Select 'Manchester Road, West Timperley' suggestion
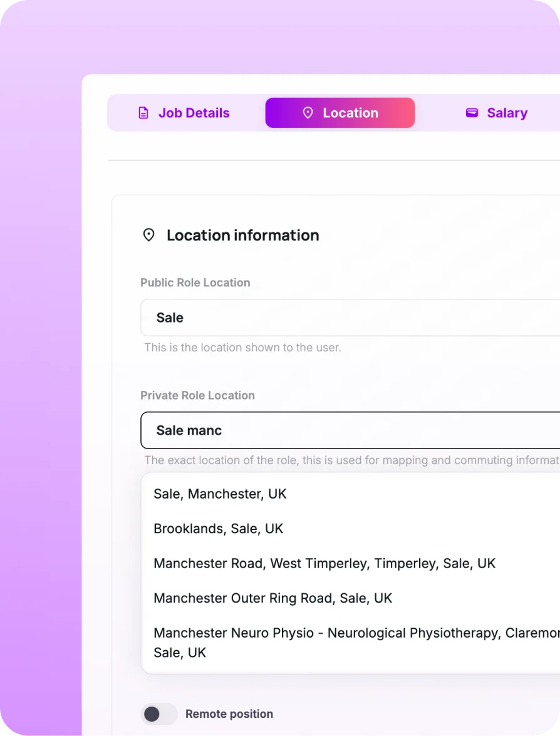 (x=324, y=564)
